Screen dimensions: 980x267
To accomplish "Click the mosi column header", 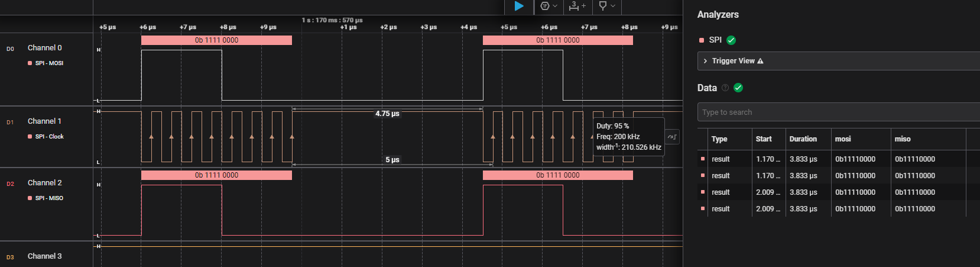I will (x=843, y=139).
